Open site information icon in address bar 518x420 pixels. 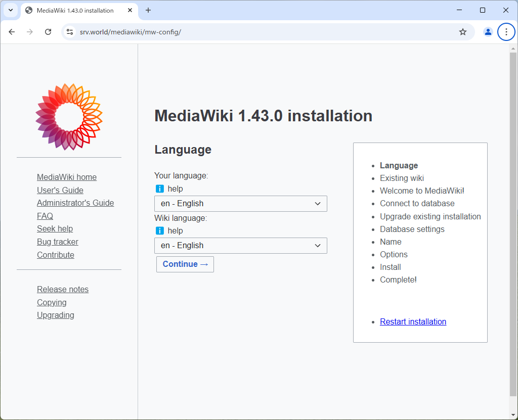70,32
